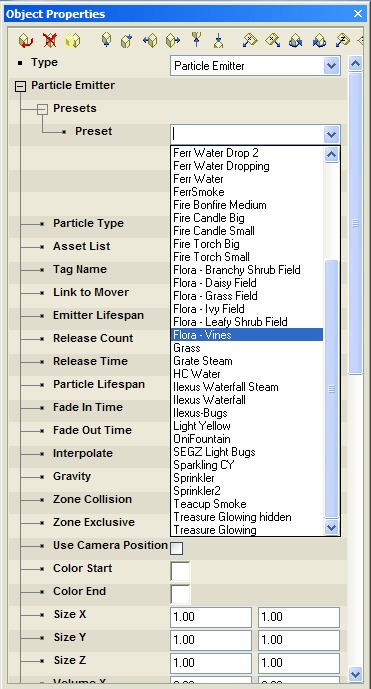Image resolution: width=371 pixels, height=689 pixels.
Task: Toggle the Use Camera Position checkbox
Action: click(x=177, y=548)
